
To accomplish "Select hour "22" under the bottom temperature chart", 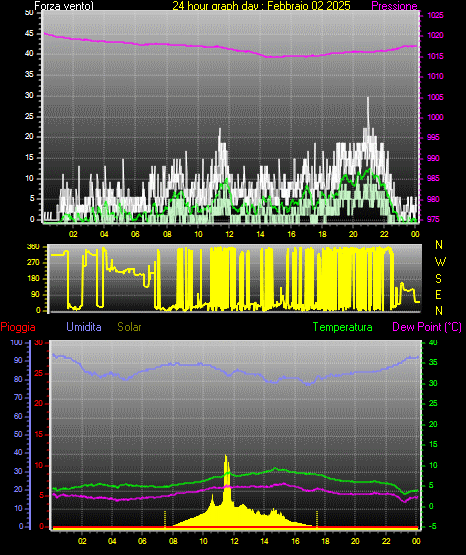I will click(x=386, y=541).
